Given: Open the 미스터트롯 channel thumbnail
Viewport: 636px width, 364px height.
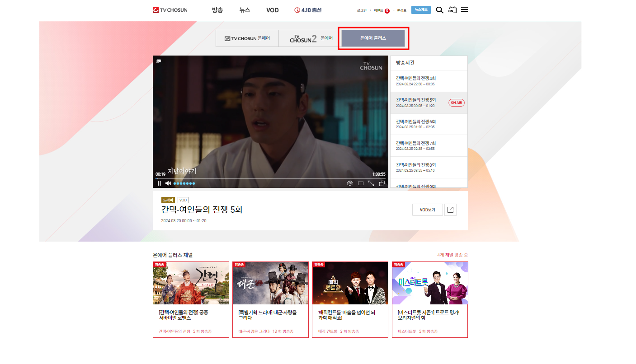Looking at the screenshot, I should click(430, 283).
